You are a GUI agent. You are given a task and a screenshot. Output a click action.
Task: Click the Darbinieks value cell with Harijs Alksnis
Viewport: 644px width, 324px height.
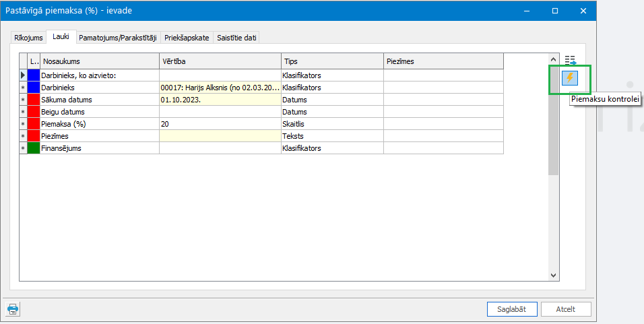tap(220, 88)
